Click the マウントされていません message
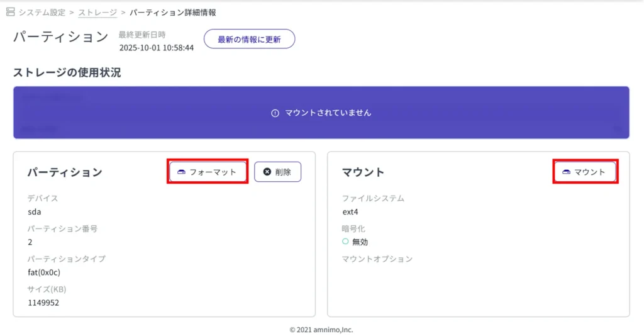The width and height of the screenshot is (644, 336). pos(328,113)
